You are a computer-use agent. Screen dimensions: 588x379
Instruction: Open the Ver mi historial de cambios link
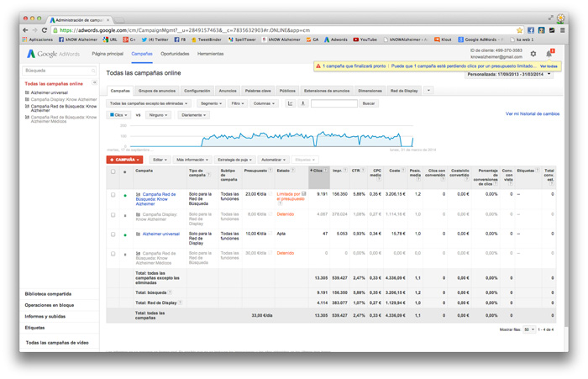pyautogui.click(x=532, y=113)
